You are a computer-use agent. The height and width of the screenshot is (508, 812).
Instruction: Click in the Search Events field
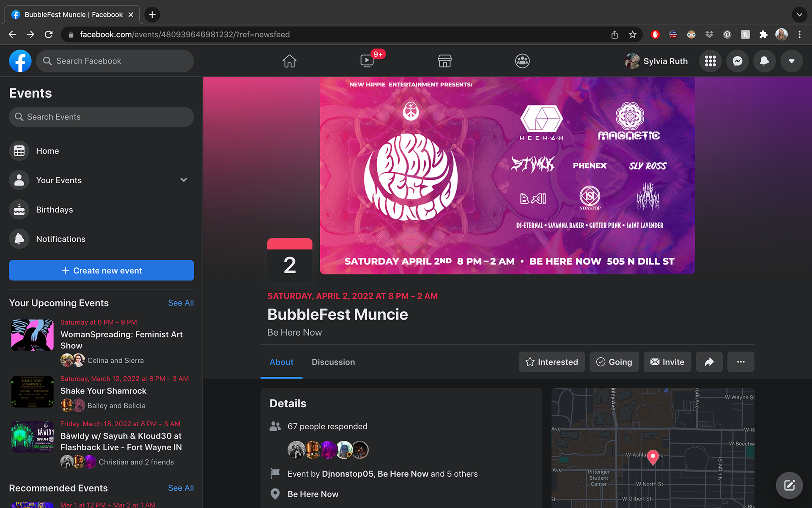(101, 117)
